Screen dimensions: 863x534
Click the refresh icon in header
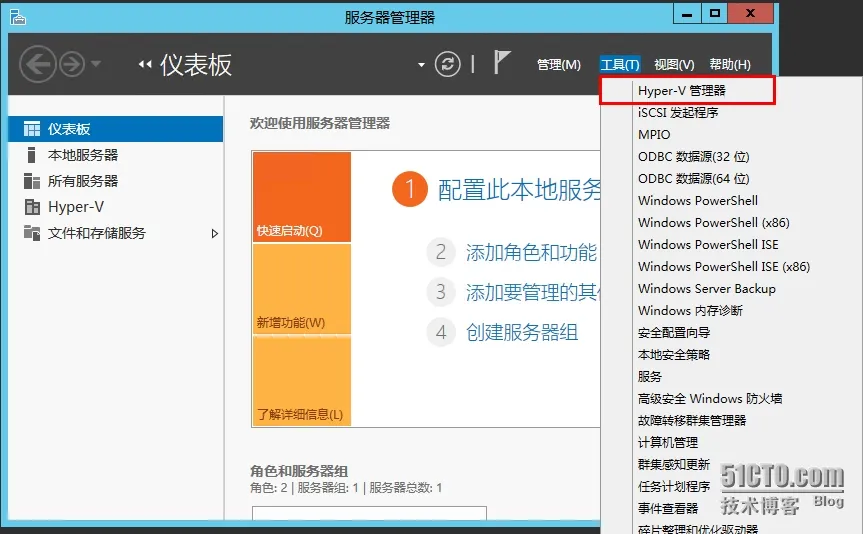(x=447, y=64)
